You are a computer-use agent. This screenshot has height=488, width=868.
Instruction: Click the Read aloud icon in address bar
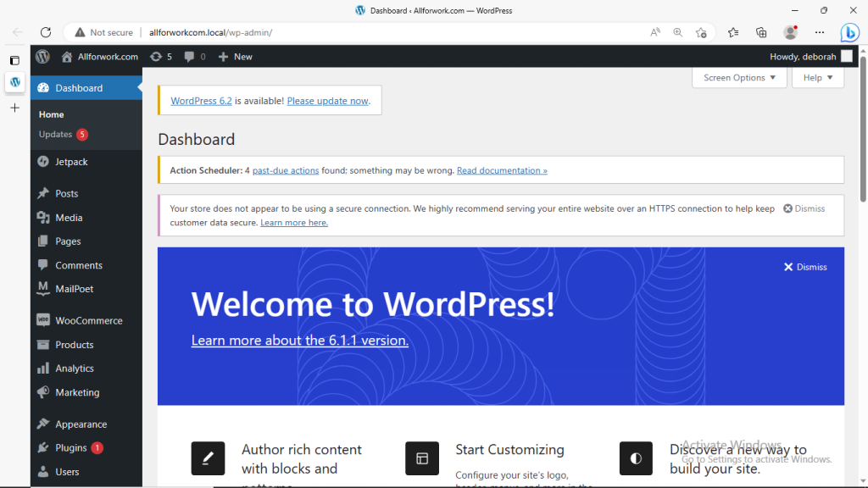655,32
